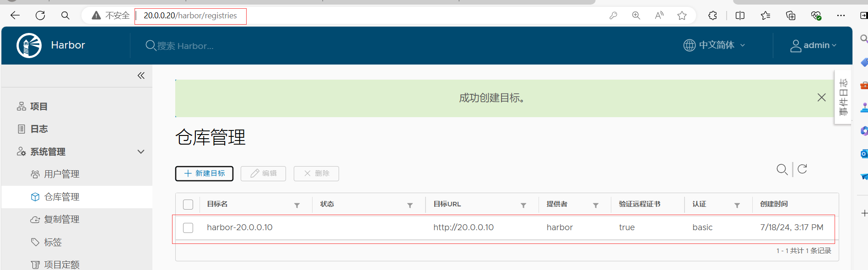Image resolution: width=868 pixels, height=270 pixels.
Task: Click the http://20.0.0.10 URL cell
Action: [464, 227]
